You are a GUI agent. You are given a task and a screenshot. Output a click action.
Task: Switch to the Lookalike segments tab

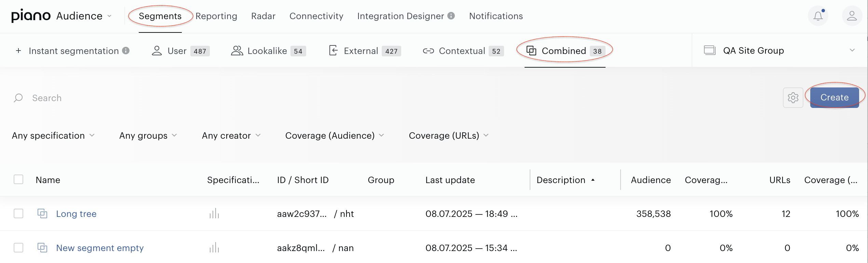coord(268,51)
